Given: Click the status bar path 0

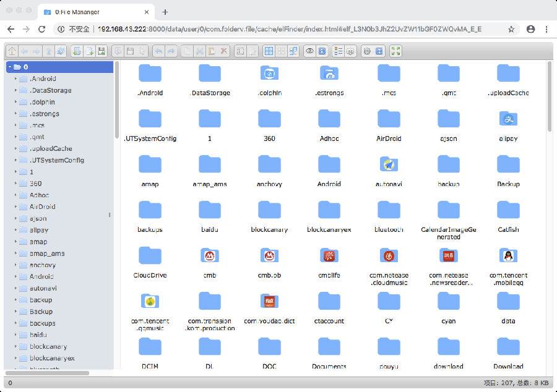Looking at the screenshot, I should point(10,383).
